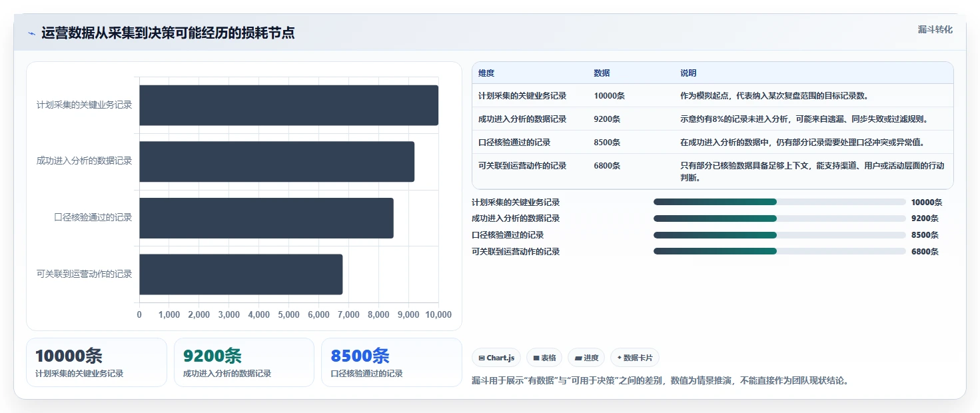Click the 6800条 value in the table

(607, 166)
